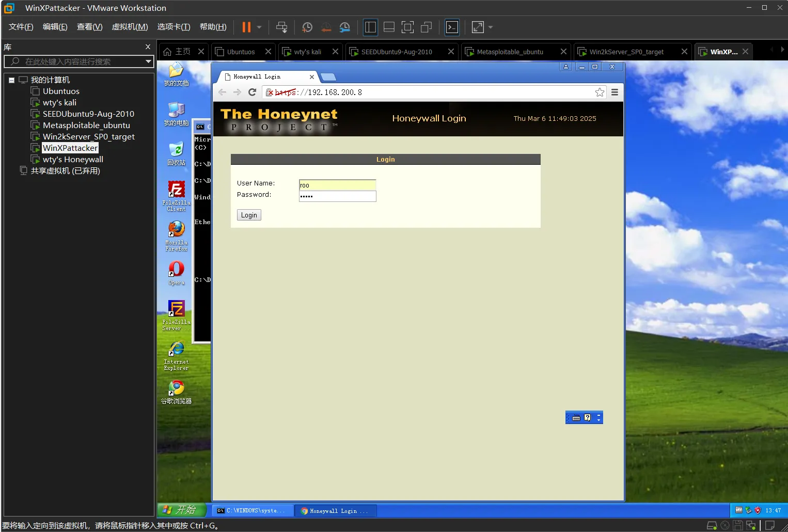This screenshot has width=788, height=532.
Task: Open the 编辑(E) menu
Action: tap(55, 27)
